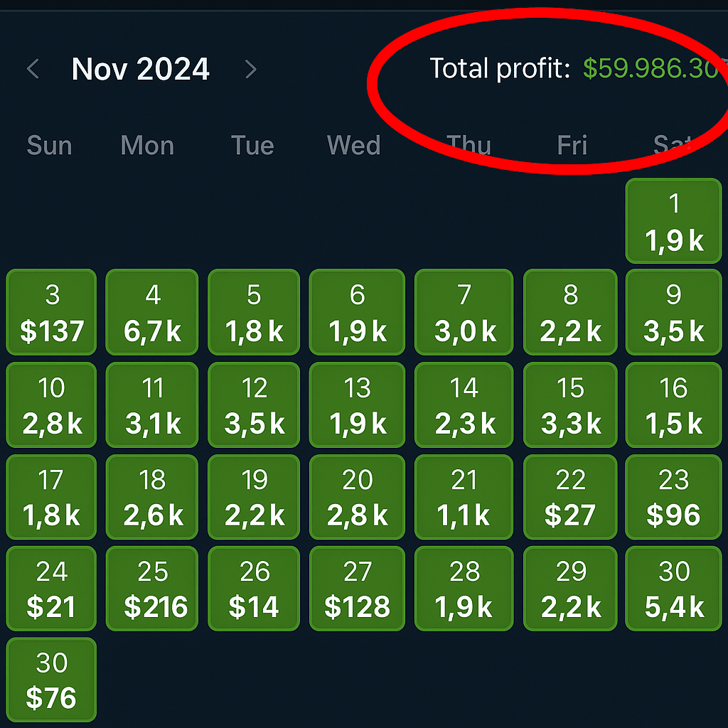This screenshot has height=728, width=728.
Task: Select day 21 showing 1,1k
Action: tap(464, 497)
